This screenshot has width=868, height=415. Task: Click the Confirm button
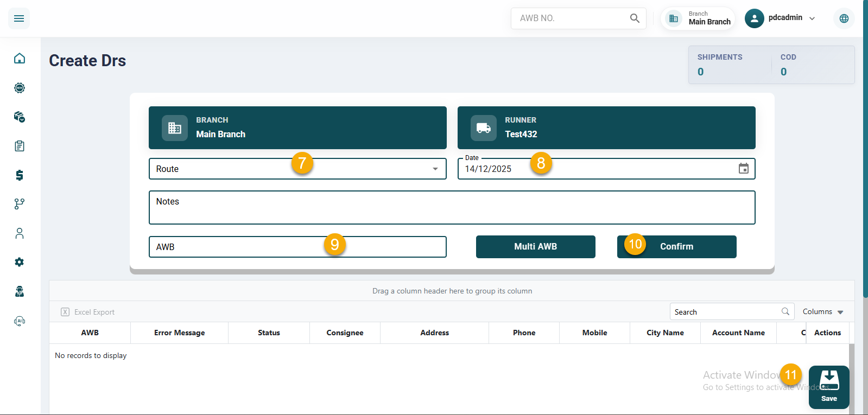pyautogui.click(x=676, y=247)
